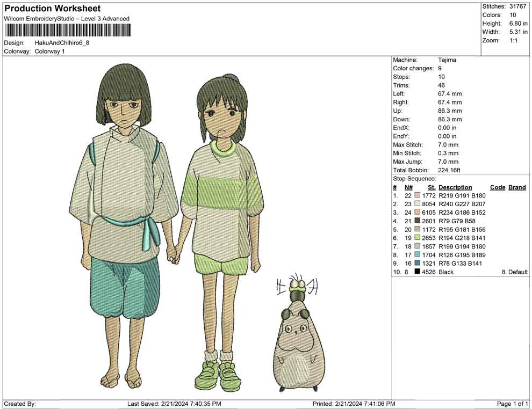Click the Trims value '46'
Image resolution: width=532 pixels, height=409 pixels.
(441, 85)
